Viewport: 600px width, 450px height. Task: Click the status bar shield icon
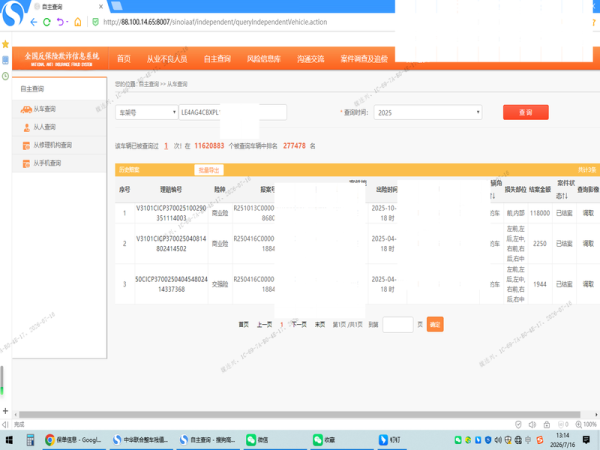click(518, 424)
